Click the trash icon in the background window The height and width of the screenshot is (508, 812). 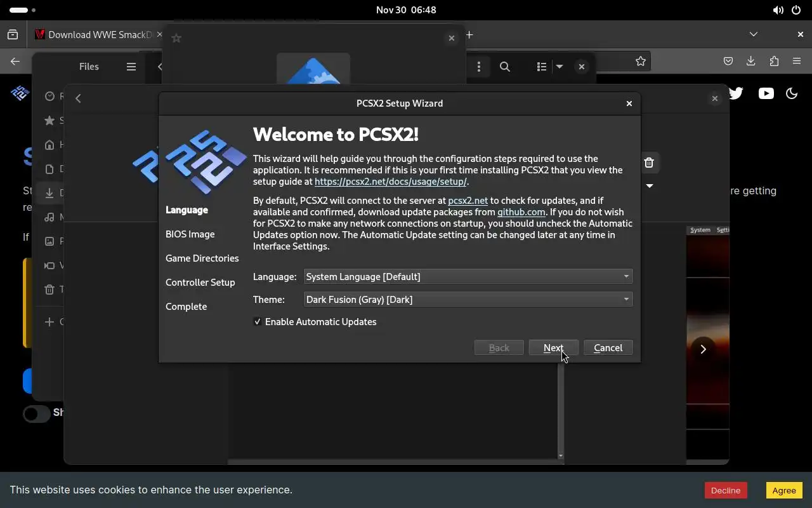(649, 163)
